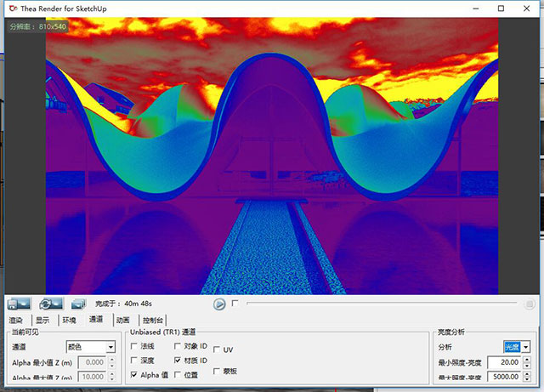Viewport: 544px width, 392px height.
Task: Click the blue play render button
Action: [219, 304]
